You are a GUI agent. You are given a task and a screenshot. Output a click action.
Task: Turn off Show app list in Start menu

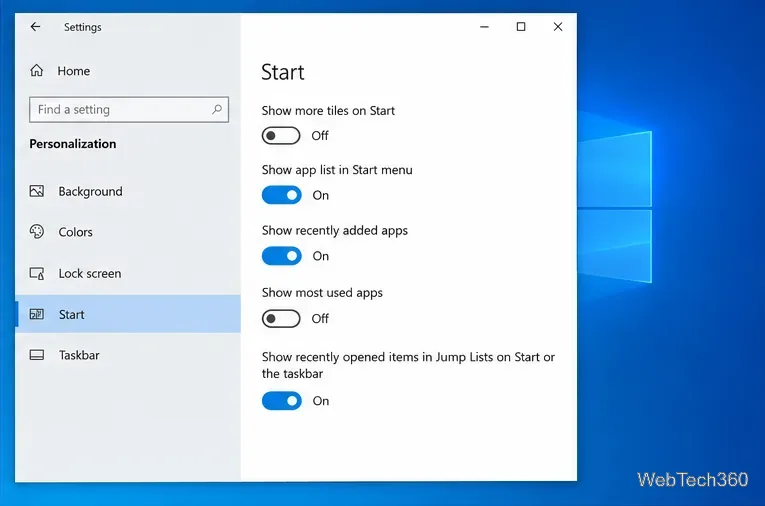282,195
